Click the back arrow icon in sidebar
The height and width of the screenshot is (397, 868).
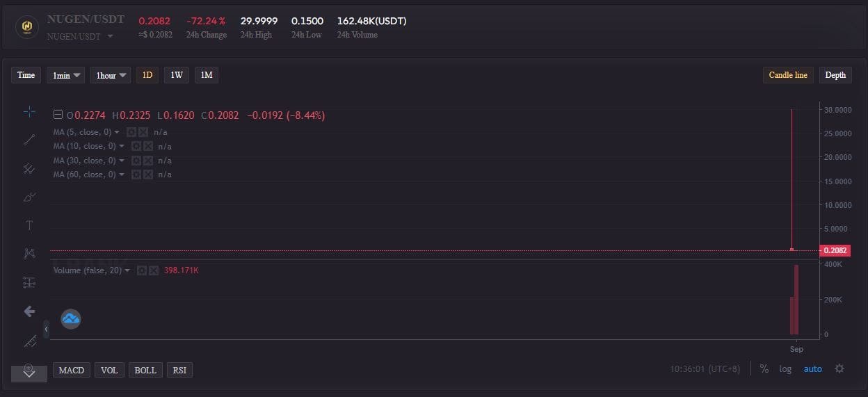click(29, 311)
